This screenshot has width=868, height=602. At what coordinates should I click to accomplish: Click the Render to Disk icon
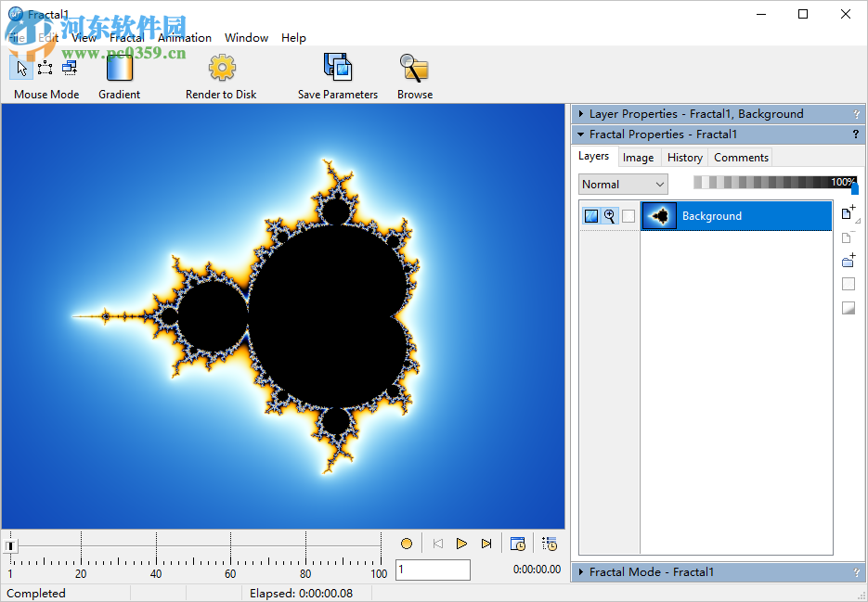point(221,67)
